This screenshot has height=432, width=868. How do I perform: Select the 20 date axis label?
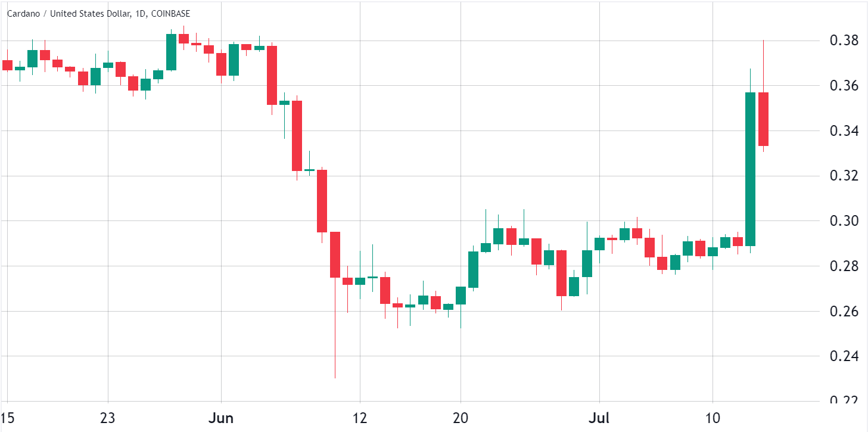tap(461, 418)
